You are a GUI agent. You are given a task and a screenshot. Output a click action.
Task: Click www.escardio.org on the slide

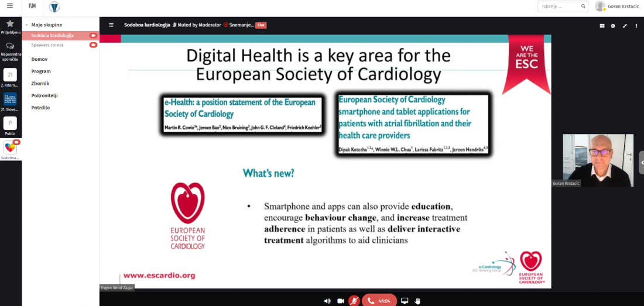point(159,276)
